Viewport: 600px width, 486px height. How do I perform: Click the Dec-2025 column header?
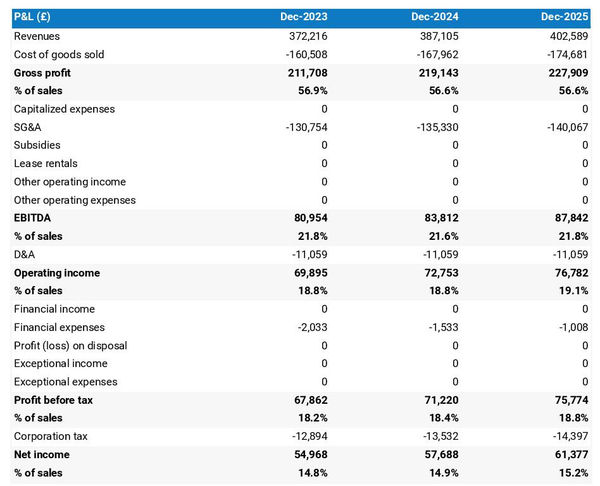pos(565,17)
